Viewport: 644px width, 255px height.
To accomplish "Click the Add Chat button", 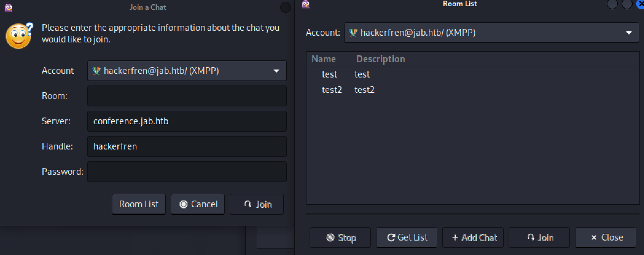I will [x=473, y=237].
